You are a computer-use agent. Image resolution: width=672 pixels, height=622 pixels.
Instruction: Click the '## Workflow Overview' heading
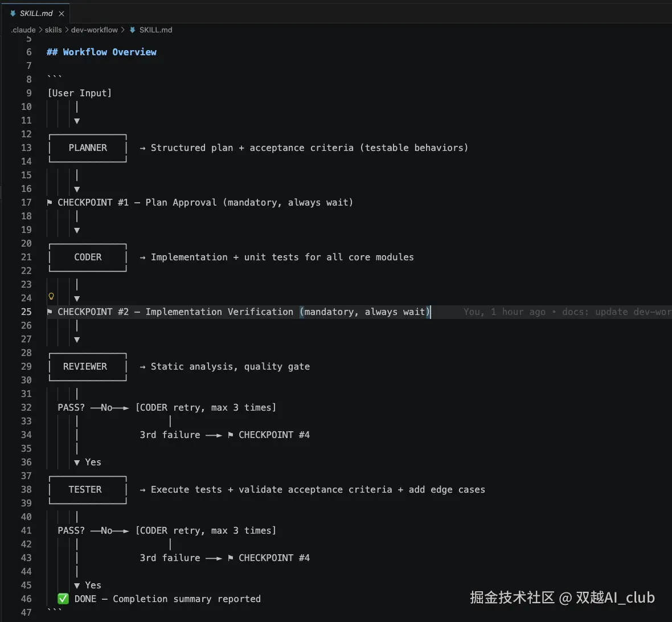click(x=101, y=52)
